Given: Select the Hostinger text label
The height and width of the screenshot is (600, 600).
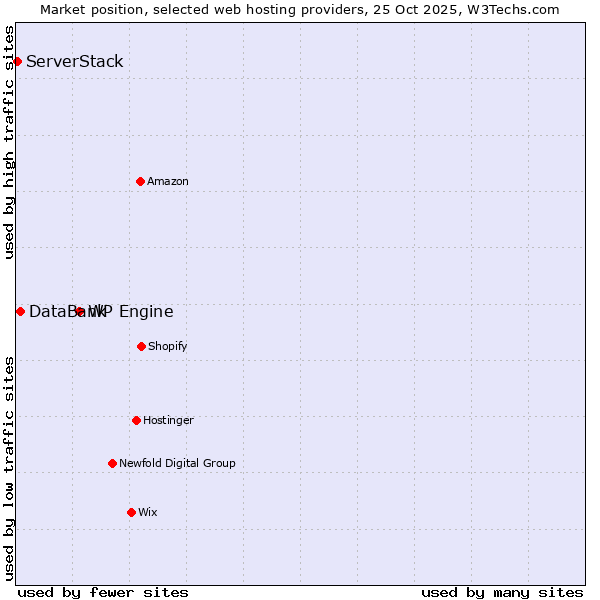Looking at the screenshot, I should [168, 420].
